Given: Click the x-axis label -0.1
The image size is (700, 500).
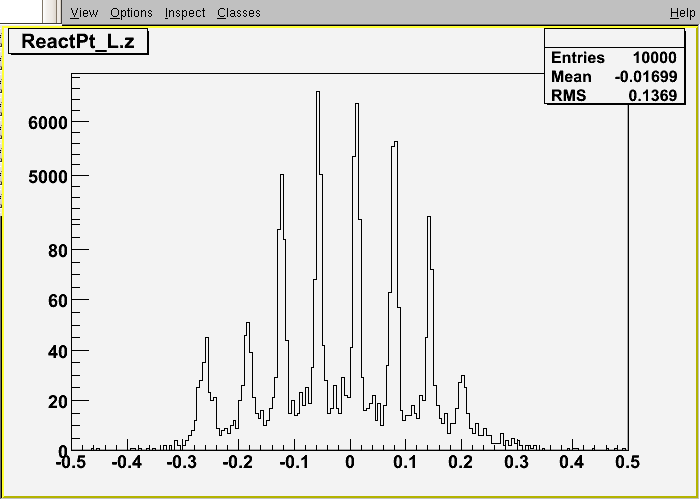Looking at the screenshot, I should tap(294, 462).
